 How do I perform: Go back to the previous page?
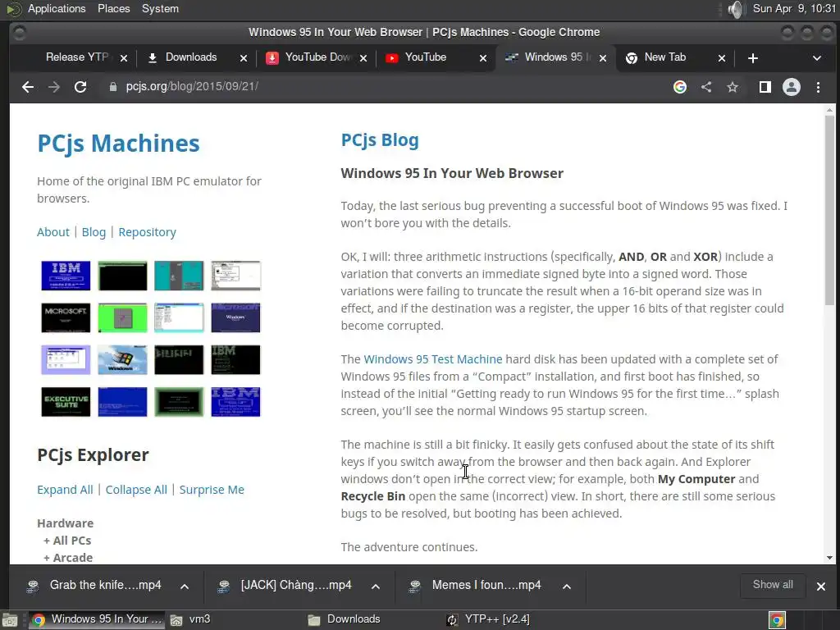tap(28, 87)
